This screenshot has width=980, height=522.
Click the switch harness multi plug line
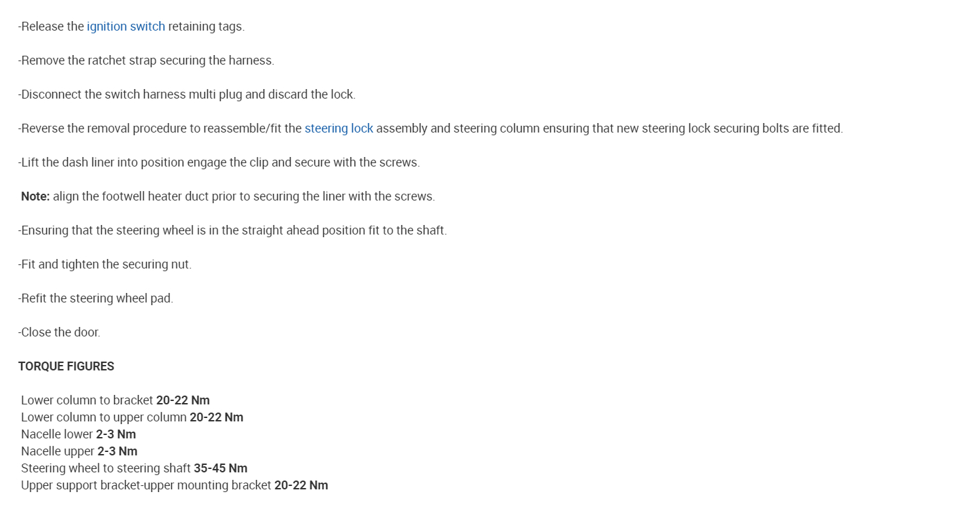[x=187, y=94]
